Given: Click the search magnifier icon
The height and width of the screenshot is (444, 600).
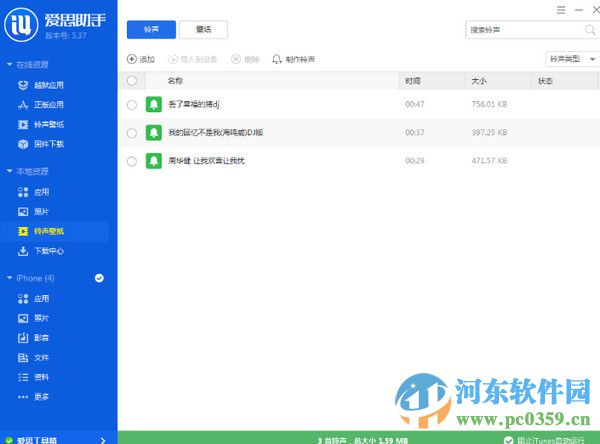Looking at the screenshot, I should 590,30.
